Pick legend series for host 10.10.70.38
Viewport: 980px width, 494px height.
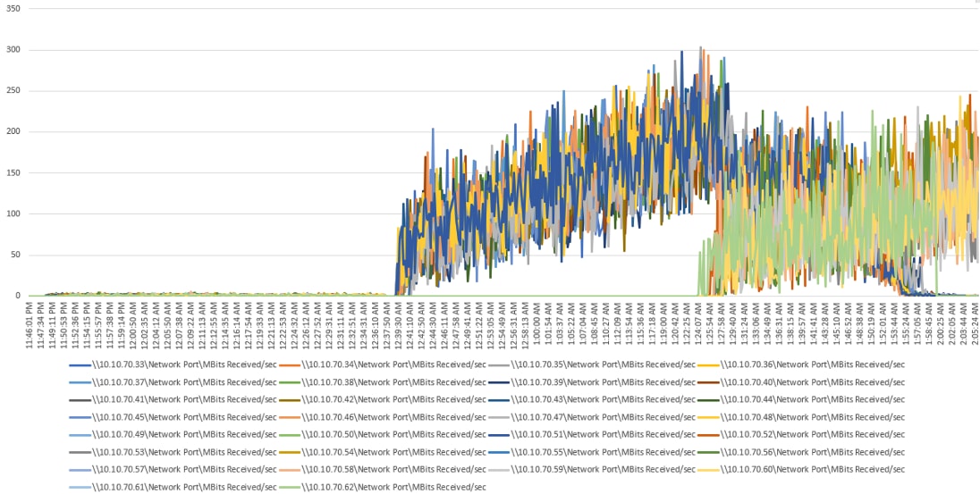point(382,381)
